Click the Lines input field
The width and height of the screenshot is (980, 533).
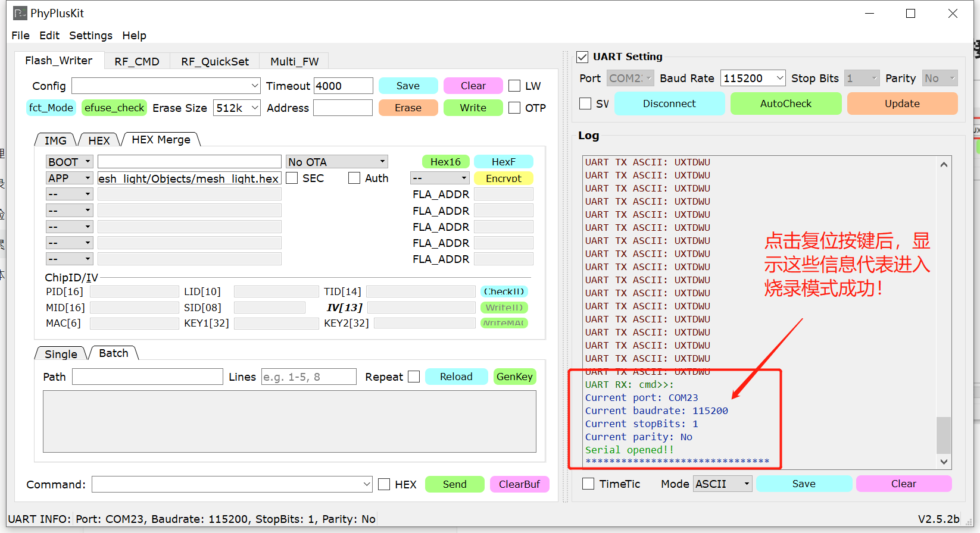pos(309,377)
